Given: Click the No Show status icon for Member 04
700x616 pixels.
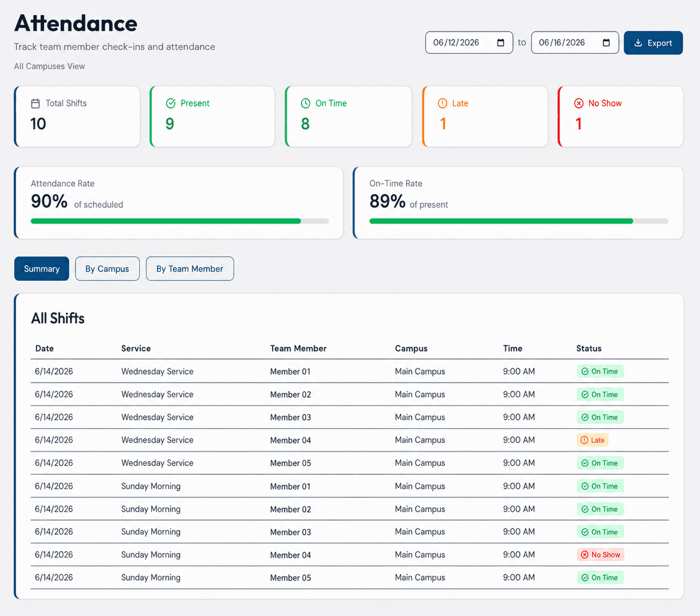Looking at the screenshot, I should (x=585, y=555).
